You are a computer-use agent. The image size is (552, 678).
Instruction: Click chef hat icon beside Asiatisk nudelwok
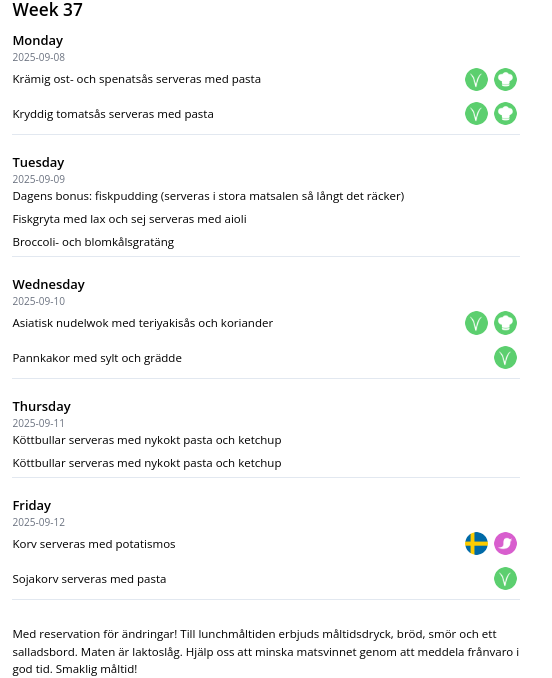point(505,323)
